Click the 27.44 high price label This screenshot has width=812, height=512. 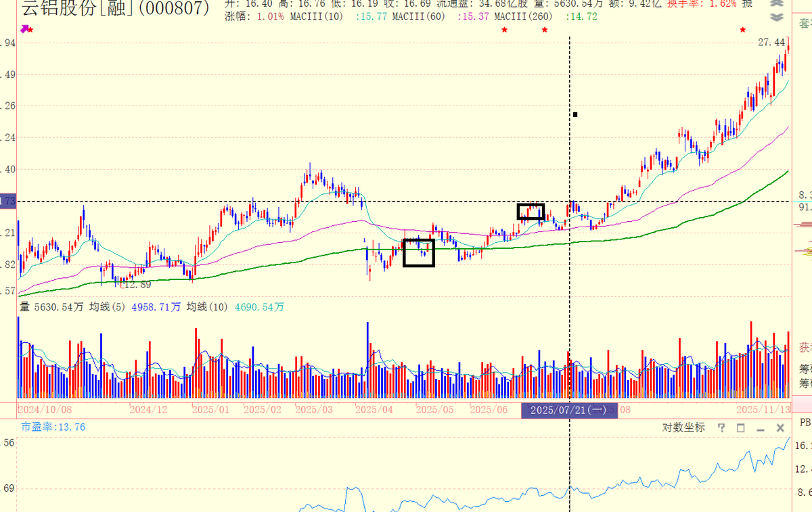click(771, 43)
